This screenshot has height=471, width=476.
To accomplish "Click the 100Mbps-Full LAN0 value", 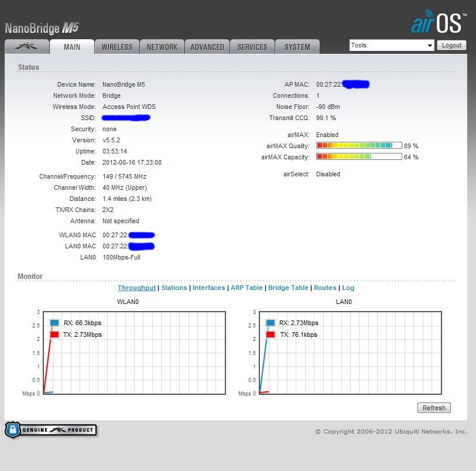I will pos(121,258).
